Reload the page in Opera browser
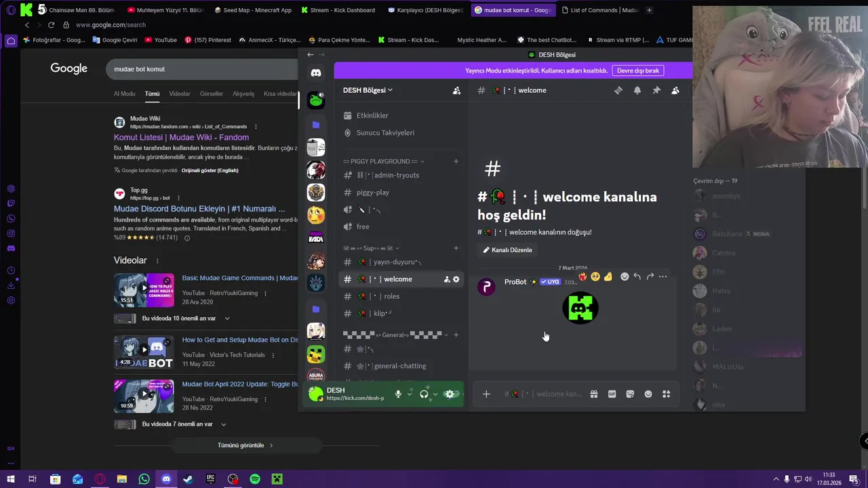 [x=51, y=25]
